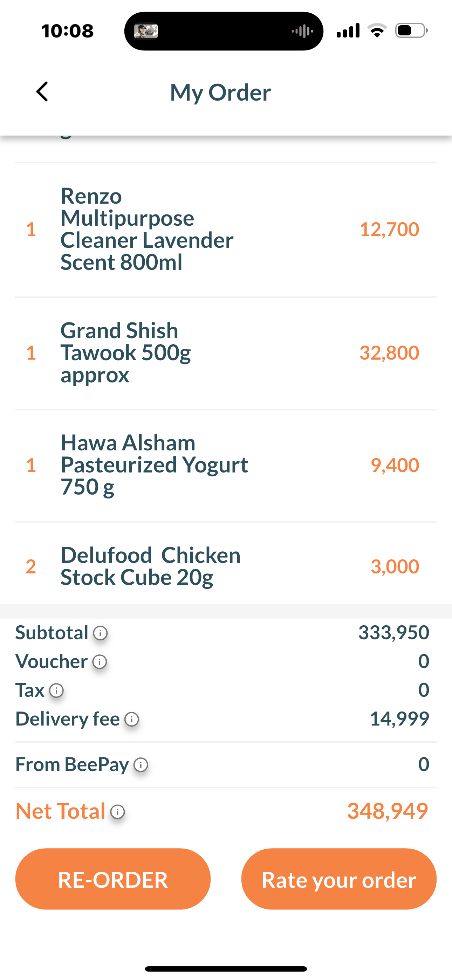
Task: Tap the back arrow icon
Action: (x=42, y=92)
